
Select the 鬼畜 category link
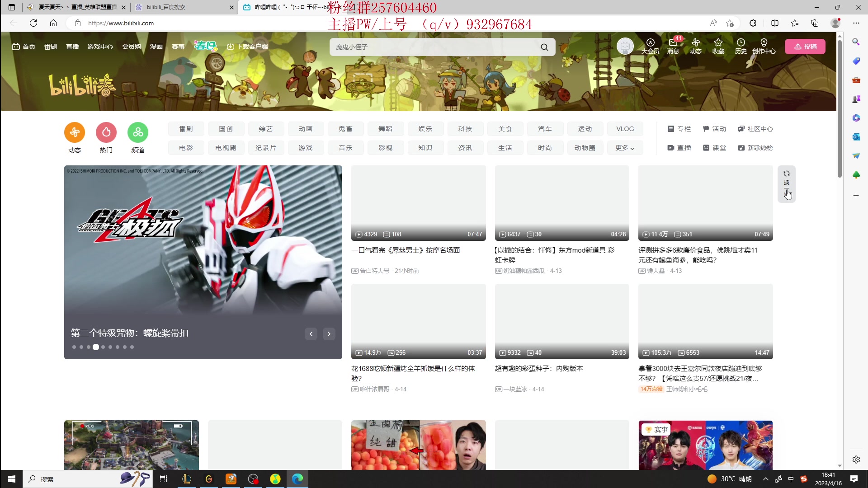pos(345,129)
